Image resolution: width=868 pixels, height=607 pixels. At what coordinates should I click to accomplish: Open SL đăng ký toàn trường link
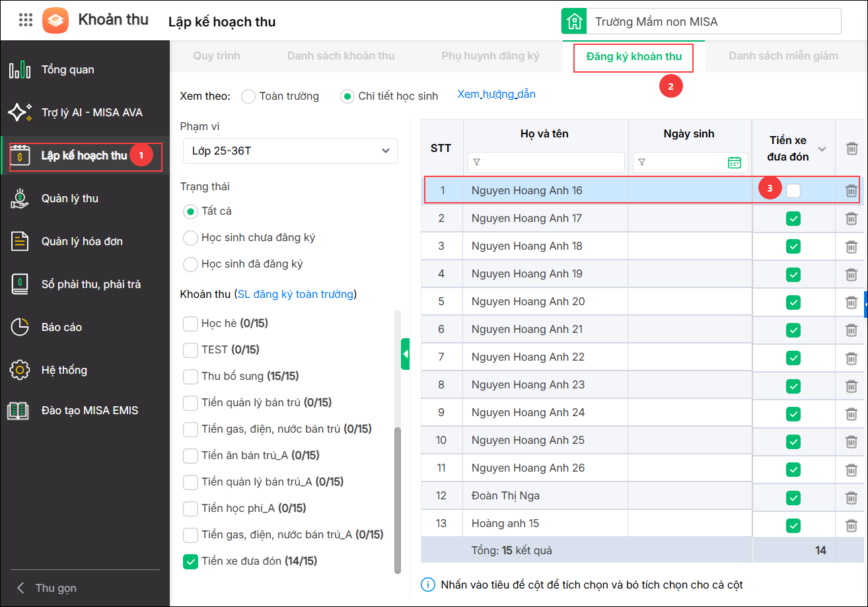coord(295,294)
